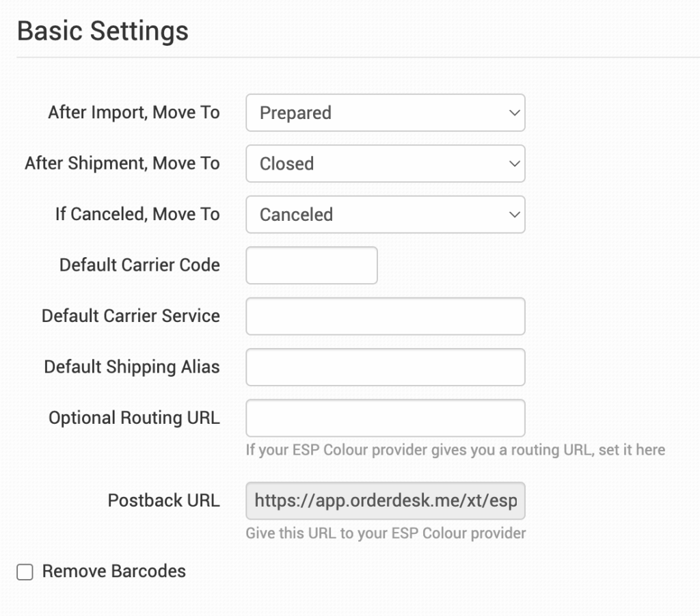Open the If Canceled dropdown showing Canceled

385,215
